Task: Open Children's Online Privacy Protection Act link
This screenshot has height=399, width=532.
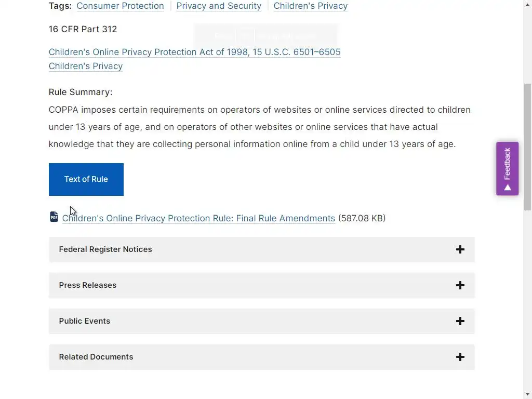Action: point(194,52)
